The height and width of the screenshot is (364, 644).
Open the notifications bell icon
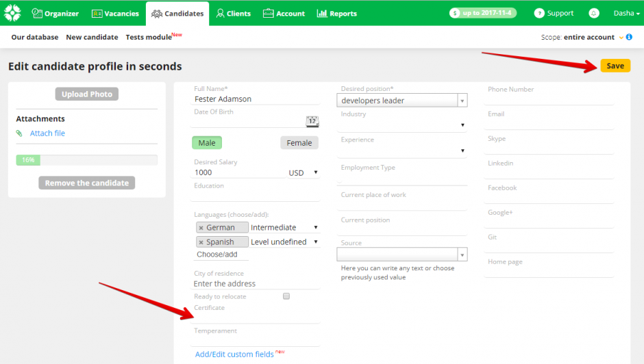[x=593, y=13]
